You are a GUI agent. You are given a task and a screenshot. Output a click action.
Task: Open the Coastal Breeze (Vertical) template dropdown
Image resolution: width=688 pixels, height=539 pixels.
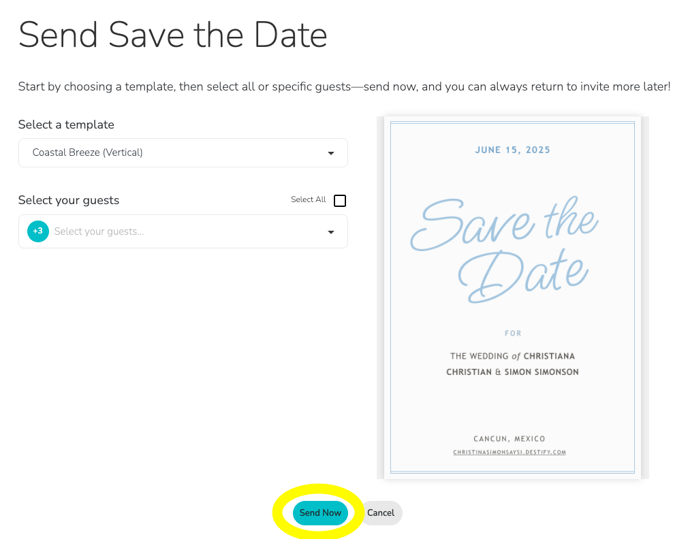pyautogui.click(x=183, y=153)
